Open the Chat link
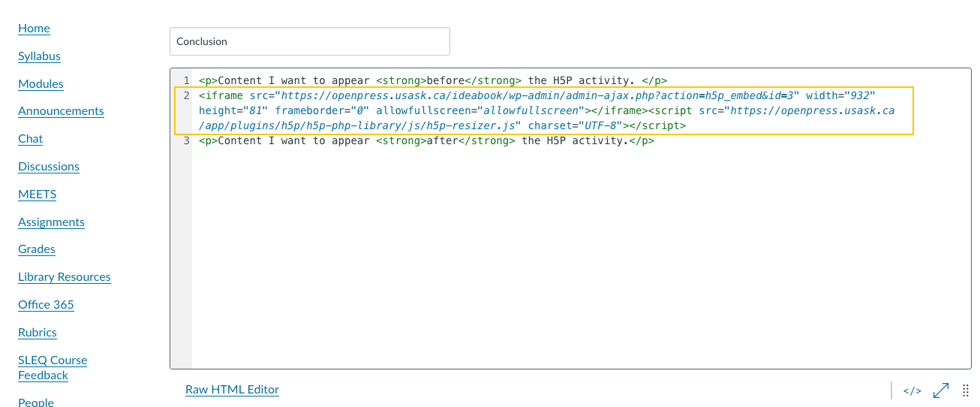 (30, 139)
